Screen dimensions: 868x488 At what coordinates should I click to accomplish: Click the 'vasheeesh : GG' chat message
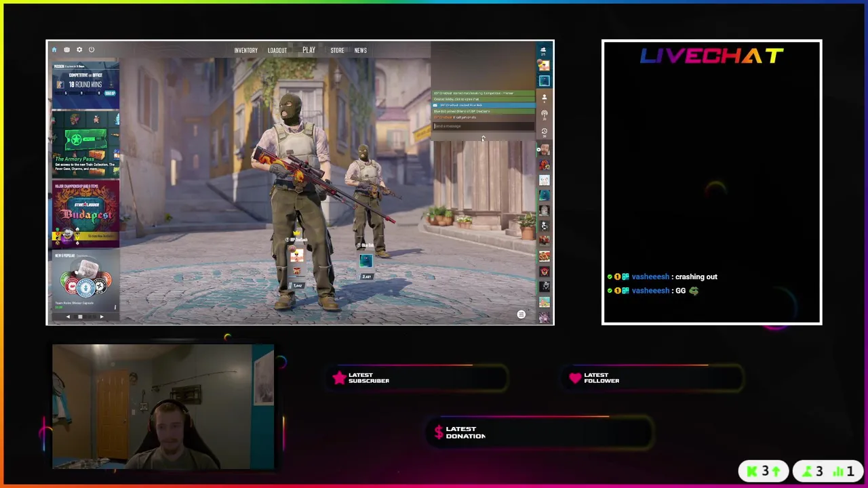click(x=653, y=291)
